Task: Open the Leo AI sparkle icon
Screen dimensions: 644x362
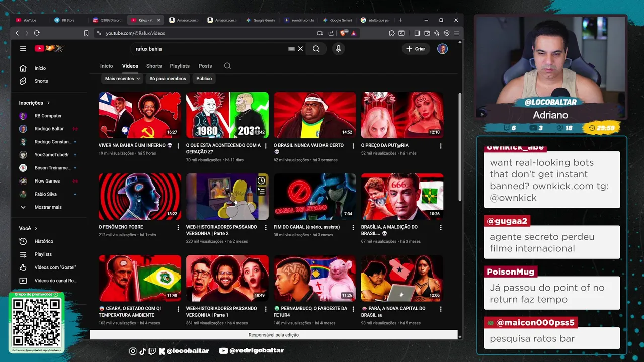Action: point(437,33)
